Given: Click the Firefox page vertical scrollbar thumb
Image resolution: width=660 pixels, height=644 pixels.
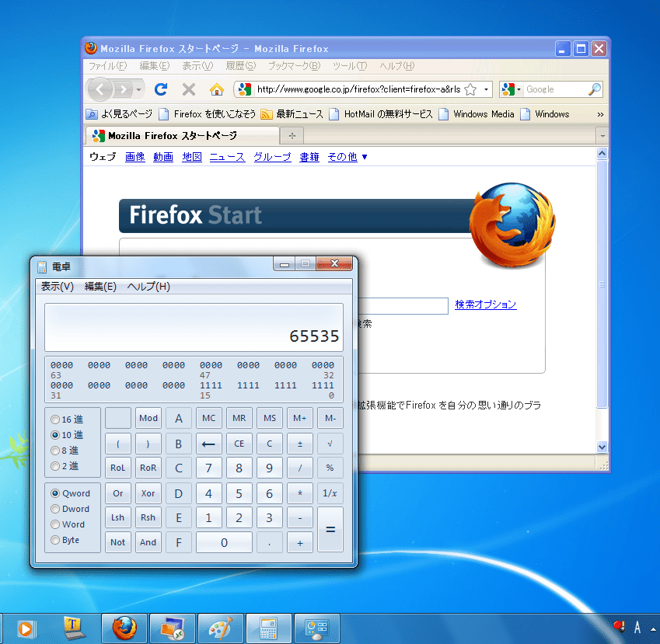Looking at the screenshot, I should (602, 284).
